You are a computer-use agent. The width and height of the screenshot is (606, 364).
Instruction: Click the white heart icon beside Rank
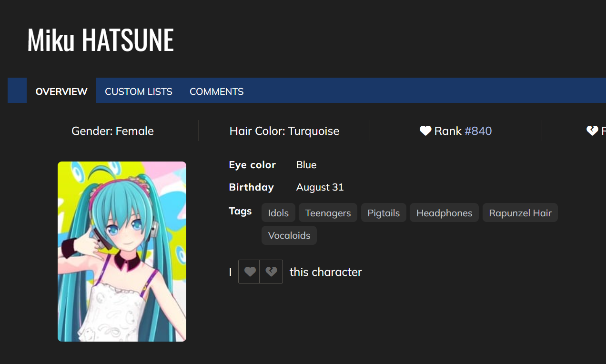tap(425, 131)
